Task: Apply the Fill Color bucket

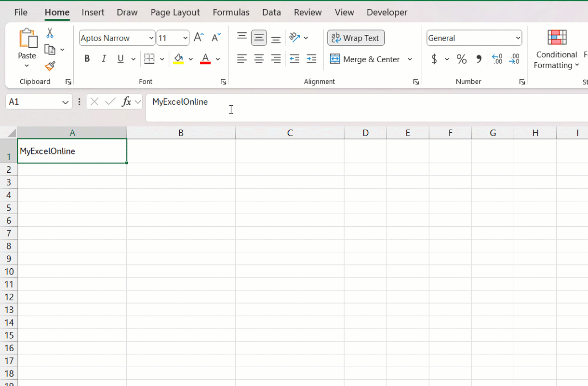Action: pos(178,59)
